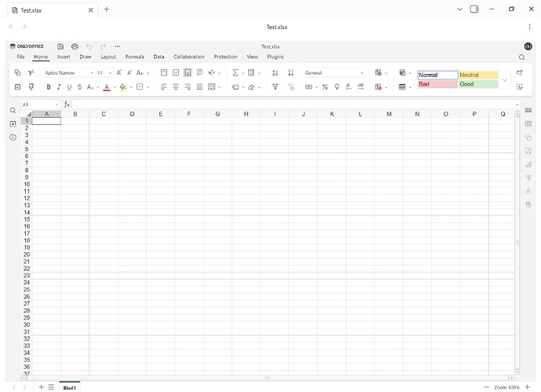Switch to the Layout tab

(x=108, y=57)
